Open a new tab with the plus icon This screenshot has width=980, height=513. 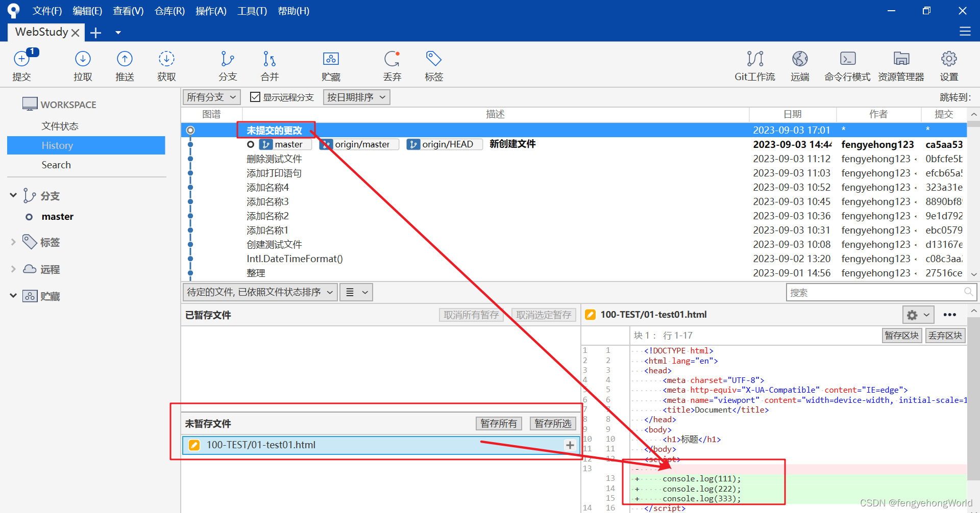[x=95, y=33]
